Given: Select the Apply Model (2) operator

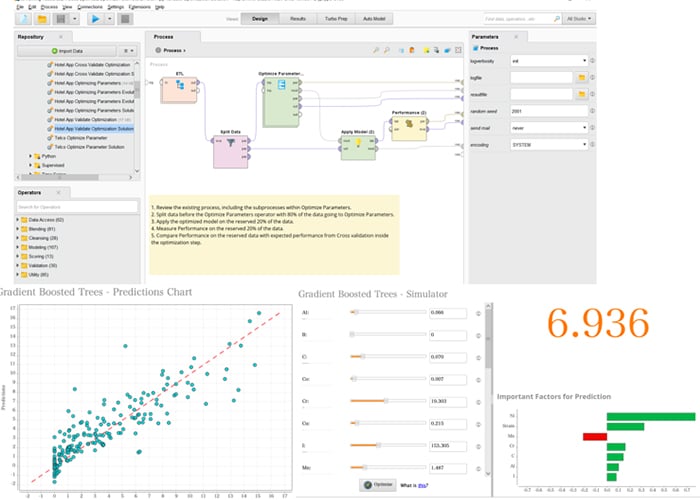Looking at the screenshot, I should click(x=358, y=148).
